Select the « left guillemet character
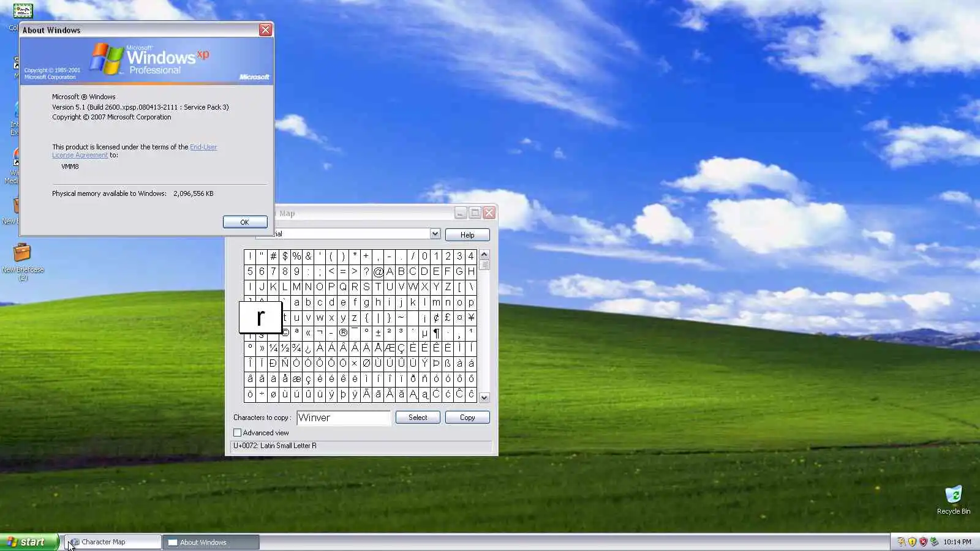The width and height of the screenshot is (980, 551). pyautogui.click(x=308, y=332)
